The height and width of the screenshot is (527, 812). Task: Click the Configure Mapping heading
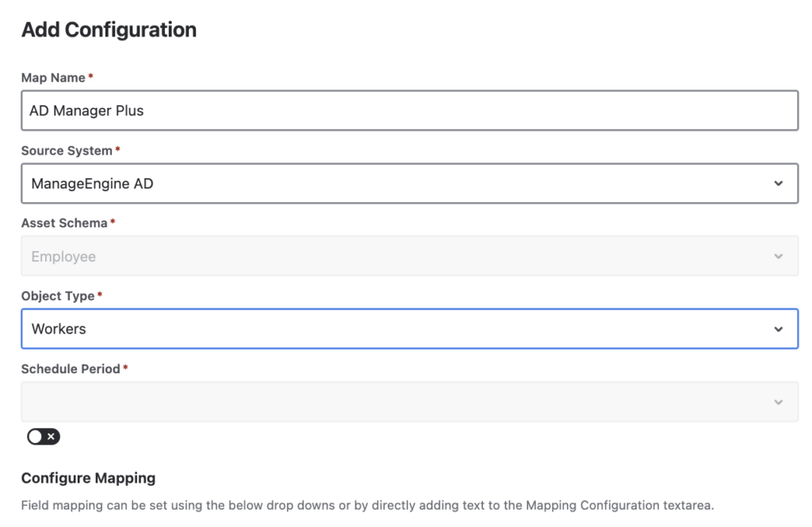point(88,478)
